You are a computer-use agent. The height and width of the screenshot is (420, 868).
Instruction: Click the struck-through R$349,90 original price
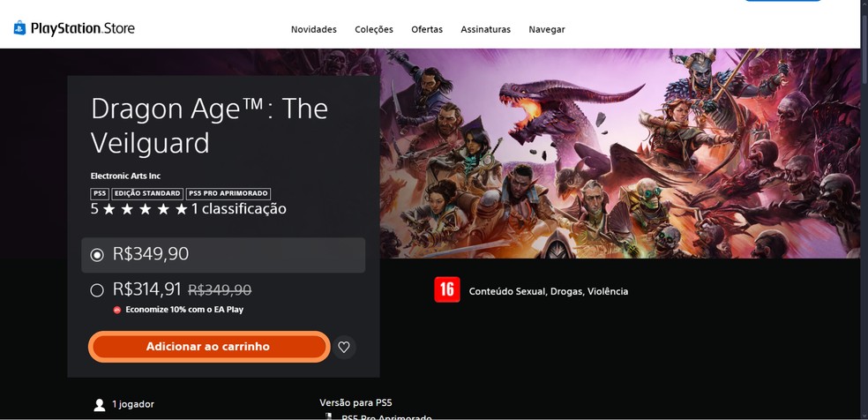[220, 290]
